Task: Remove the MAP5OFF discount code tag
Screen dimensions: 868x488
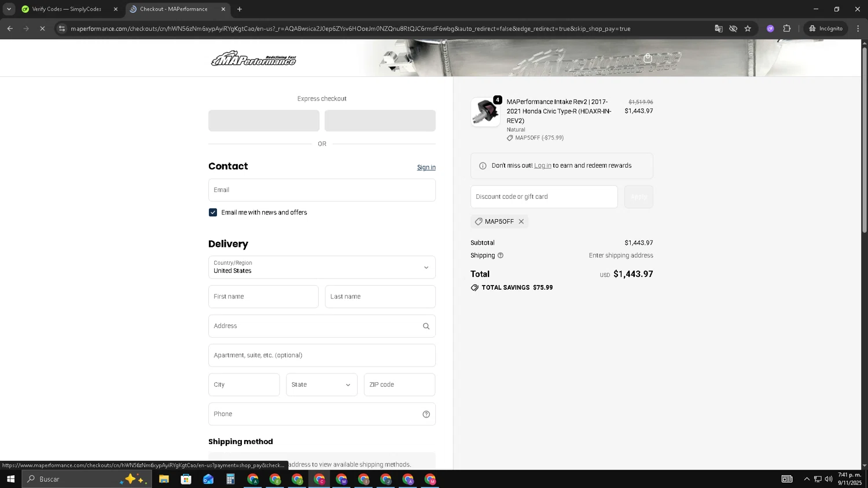Action: [521, 221]
